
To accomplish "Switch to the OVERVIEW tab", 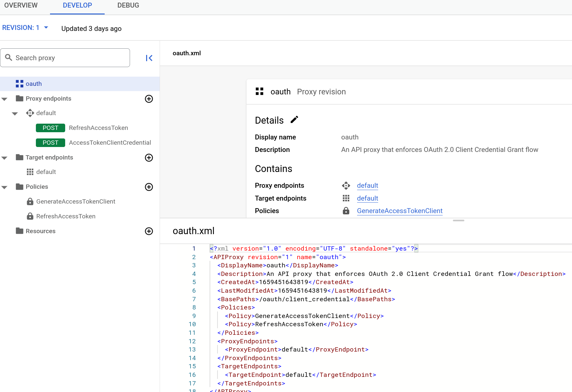I will click(21, 5).
